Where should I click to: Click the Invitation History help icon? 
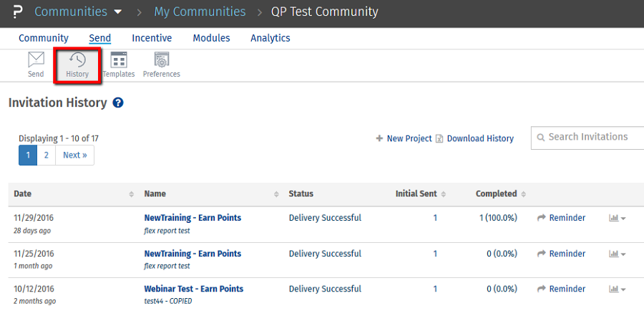click(x=118, y=103)
